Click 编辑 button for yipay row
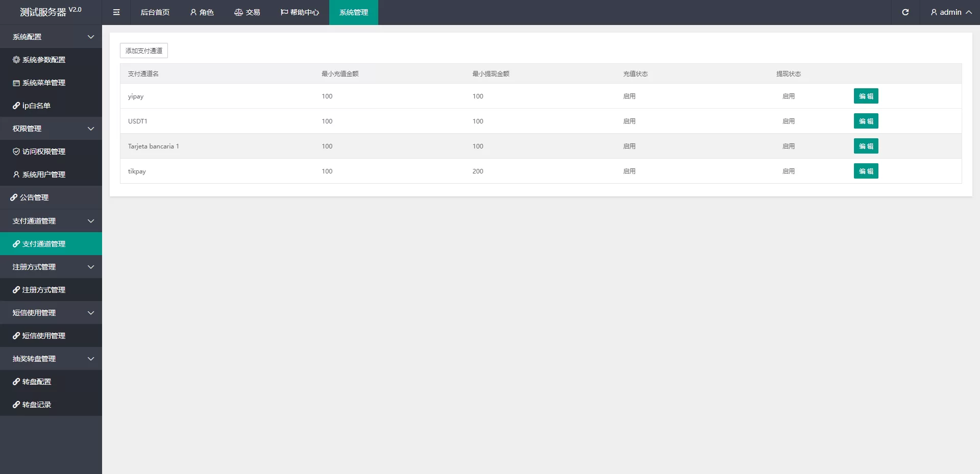 [866, 96]
